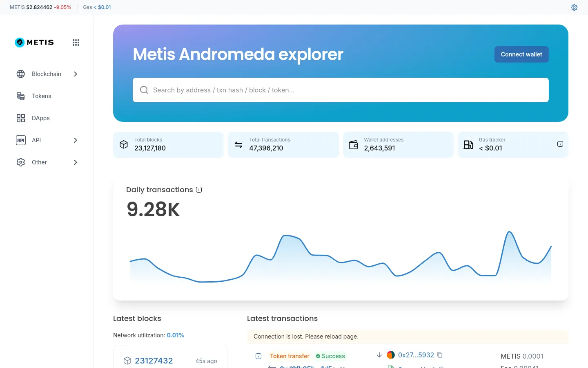Image resolution: width=588 pixels, height=368 pixels.
Task: Click the Connect wallet button
Action: (x=521, y=54)
